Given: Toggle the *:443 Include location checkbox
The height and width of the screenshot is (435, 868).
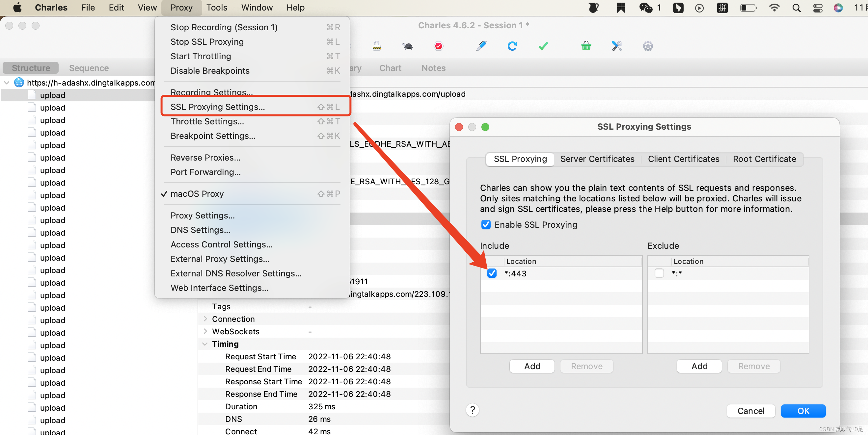Looking at the screenshot, I should (x=492, y=273).
